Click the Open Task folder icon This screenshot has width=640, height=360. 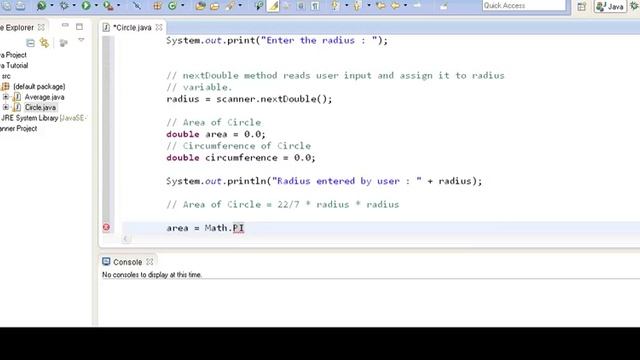pyautogui.click(x=214, y=6)
